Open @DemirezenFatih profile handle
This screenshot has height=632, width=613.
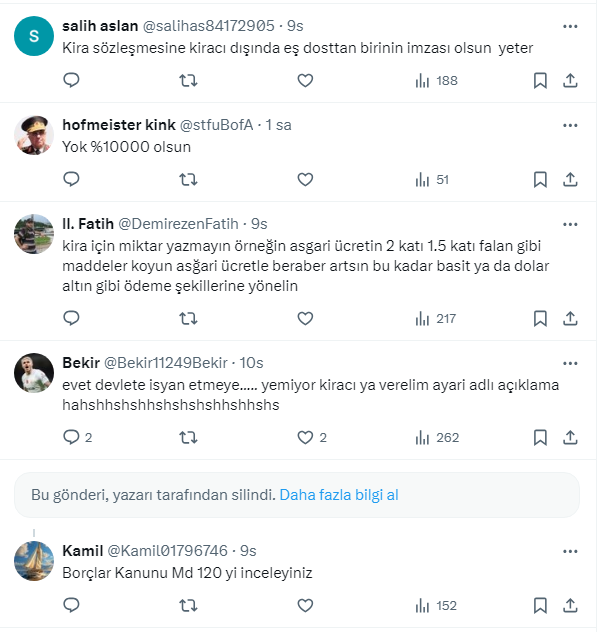click(x=181, y=224)
